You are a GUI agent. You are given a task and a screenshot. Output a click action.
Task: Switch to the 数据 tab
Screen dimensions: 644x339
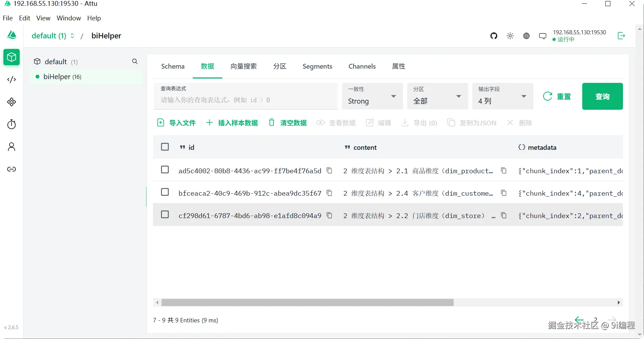(x=207, y=66)
